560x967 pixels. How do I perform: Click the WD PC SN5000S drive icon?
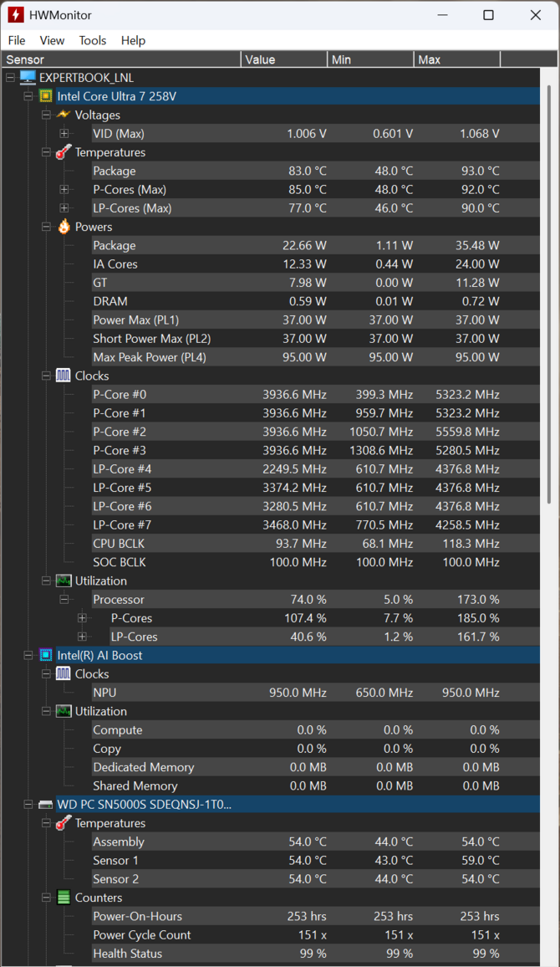[46, 804]
